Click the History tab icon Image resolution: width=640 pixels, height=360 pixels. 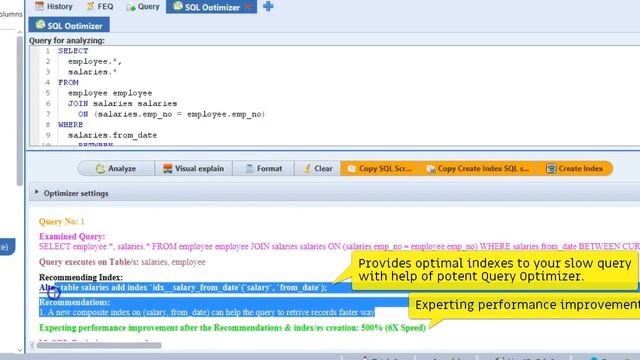(39, 6)
